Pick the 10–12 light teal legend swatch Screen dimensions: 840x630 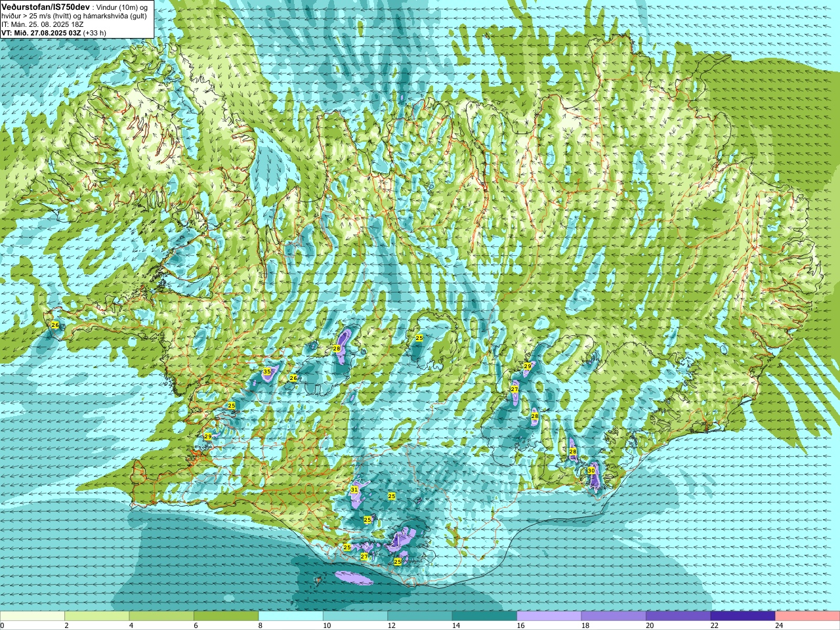point(355,616)
